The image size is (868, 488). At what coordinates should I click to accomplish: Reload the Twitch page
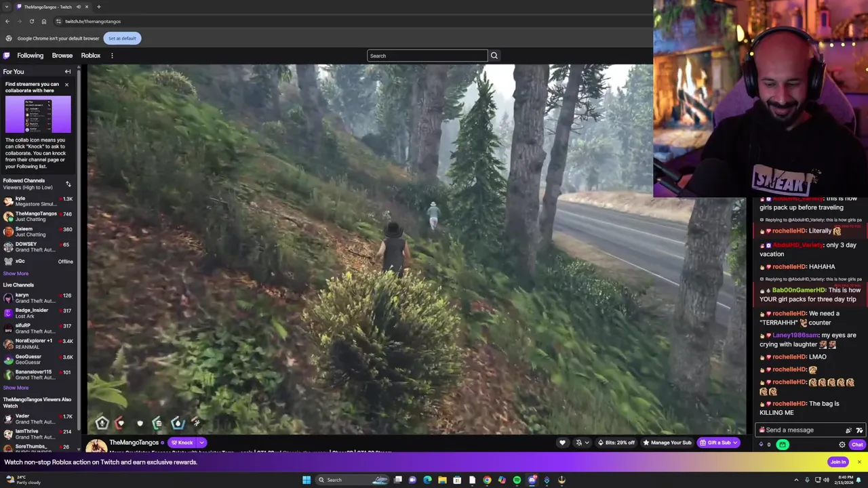pyautogui.click(x=31, y=21)
